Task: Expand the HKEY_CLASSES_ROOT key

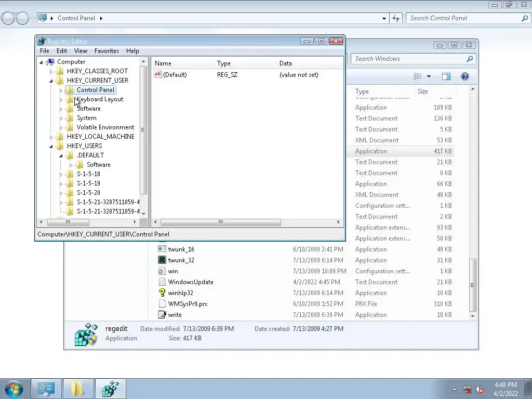Action: point(51,72)
